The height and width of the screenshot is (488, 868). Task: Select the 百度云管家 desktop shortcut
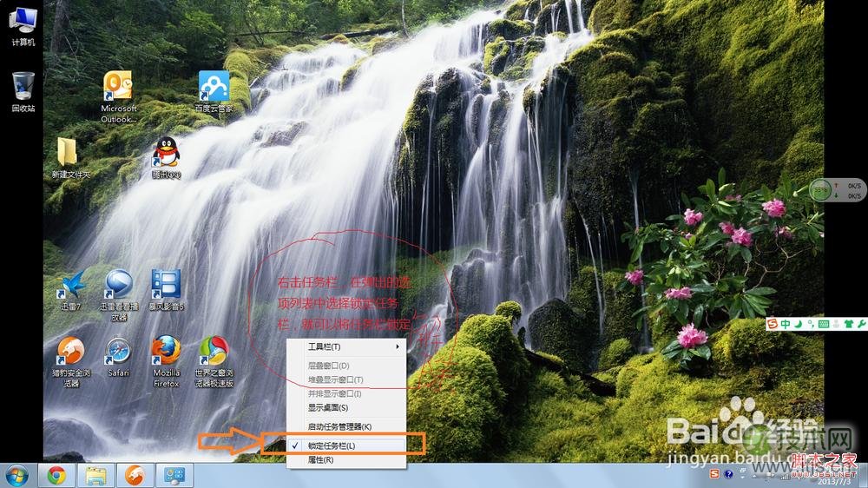tap(214, 92)
